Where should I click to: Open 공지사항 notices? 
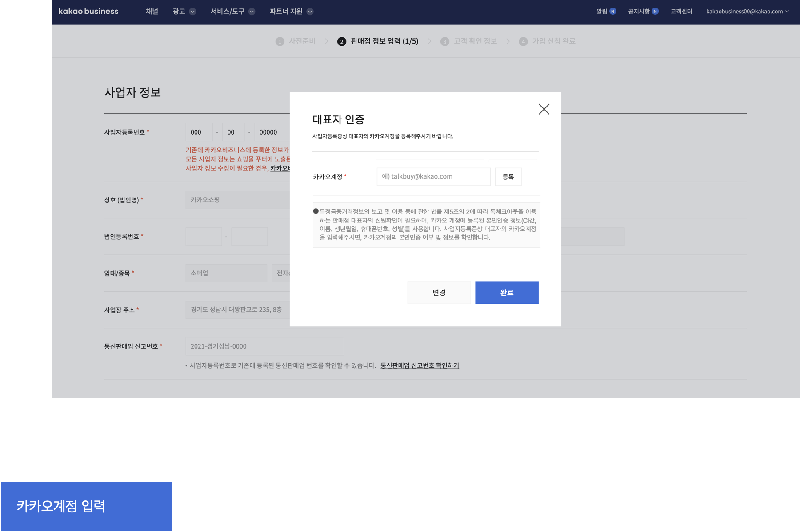[643, 12]
